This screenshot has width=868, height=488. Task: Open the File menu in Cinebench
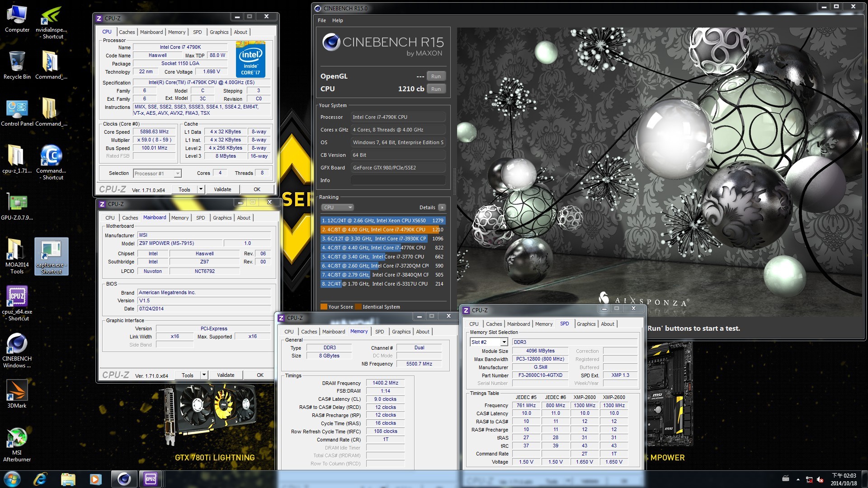click(322, 20)
